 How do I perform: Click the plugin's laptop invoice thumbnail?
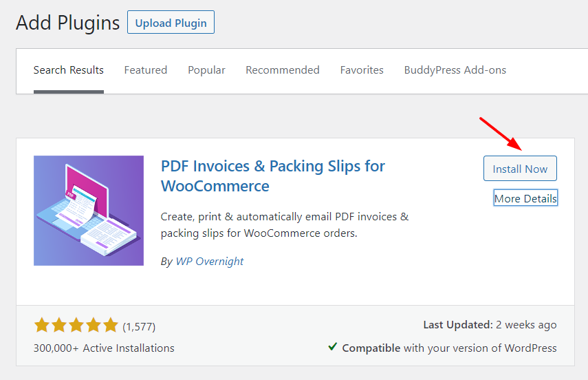tap(89, 211)
